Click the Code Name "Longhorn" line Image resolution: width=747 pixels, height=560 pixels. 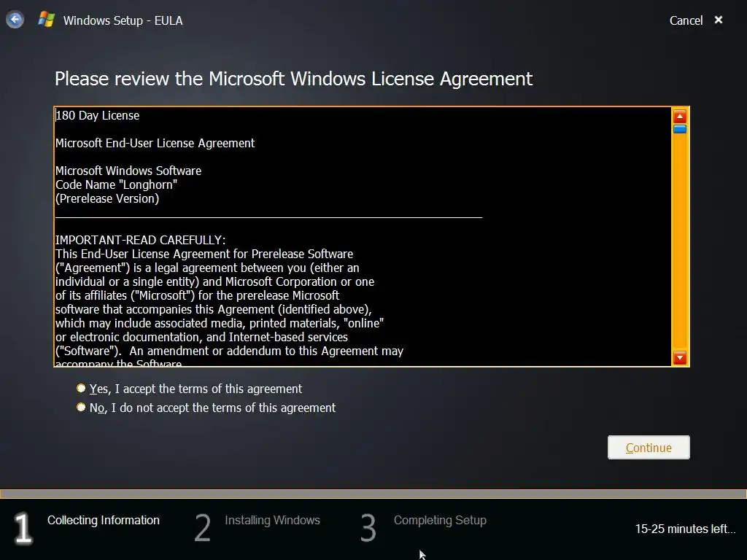[116, 184]
